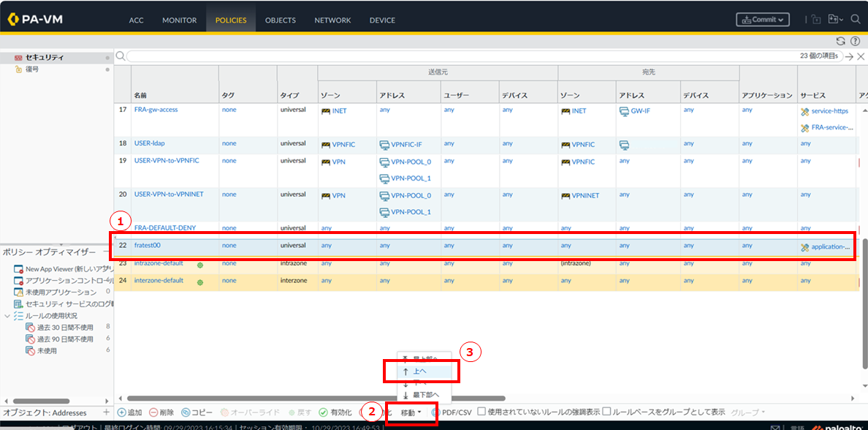This screenshot has height=430, width=868.
Task: Open the FRA-gw-access rule link
Action: tap(156, 110)
